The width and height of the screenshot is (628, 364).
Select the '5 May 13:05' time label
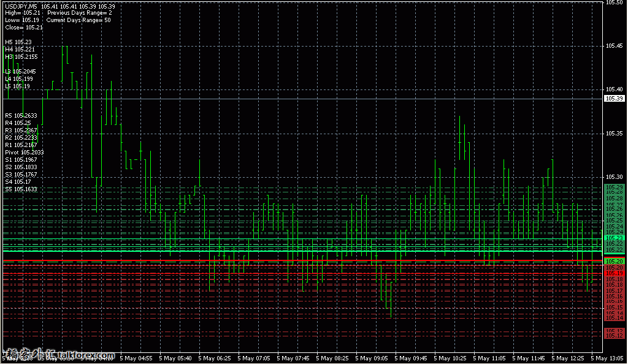click(607, 358)
